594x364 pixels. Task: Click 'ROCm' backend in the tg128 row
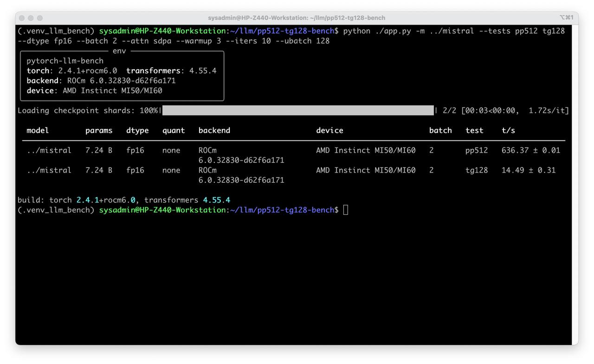(207, 170)
